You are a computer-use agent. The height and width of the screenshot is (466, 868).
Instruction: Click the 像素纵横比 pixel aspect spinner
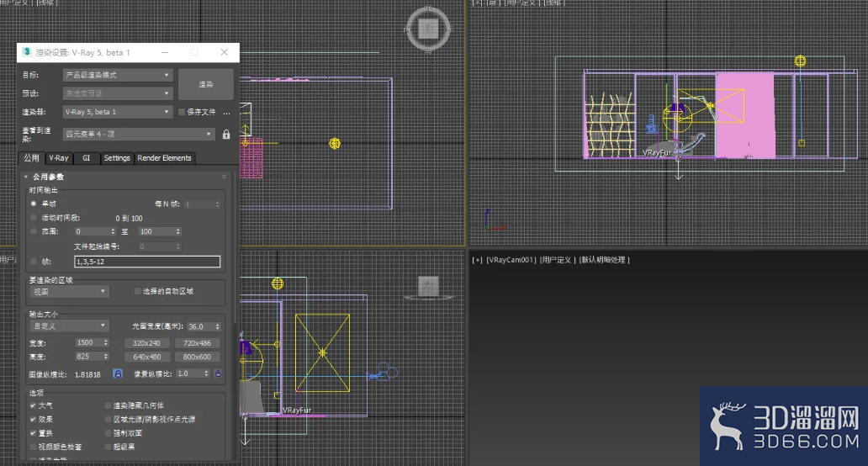206,373
